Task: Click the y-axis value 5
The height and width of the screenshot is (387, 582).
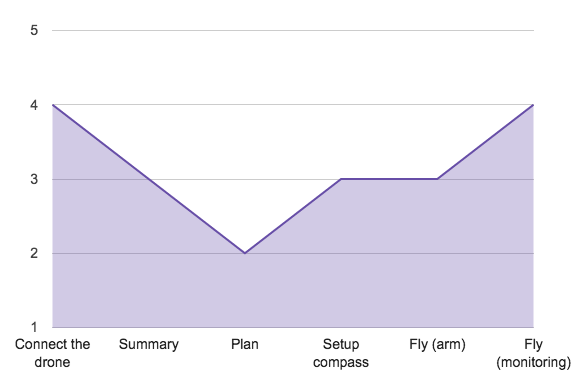Action: (x=34, y=30)
